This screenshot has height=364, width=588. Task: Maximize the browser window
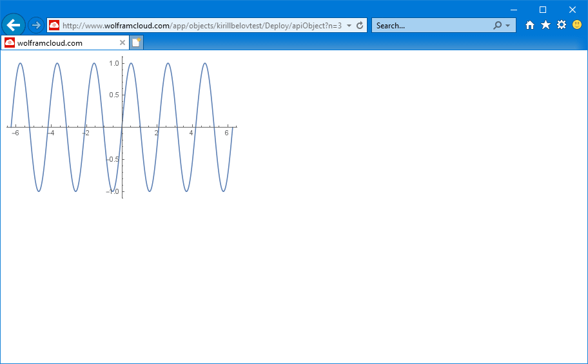(543, 10)
